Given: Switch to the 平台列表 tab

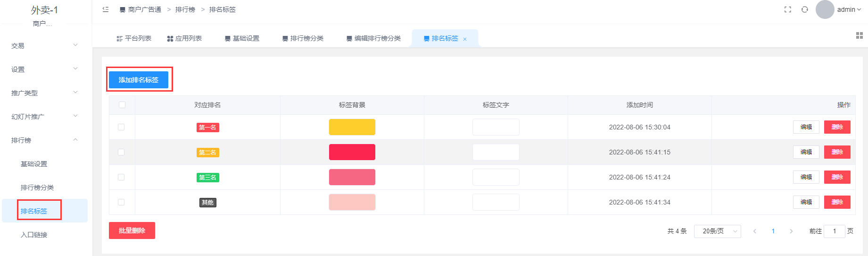Looking at the screenshot, I should (134, 38).
